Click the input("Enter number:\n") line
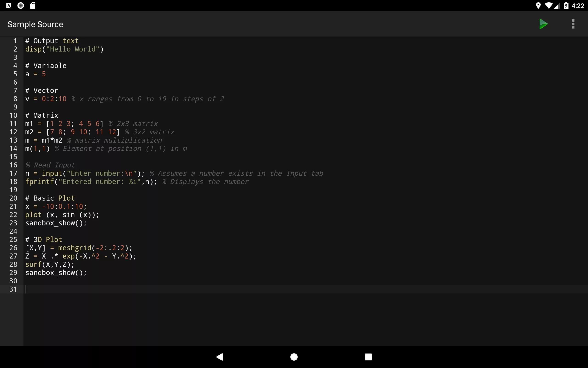 [85, 173]
